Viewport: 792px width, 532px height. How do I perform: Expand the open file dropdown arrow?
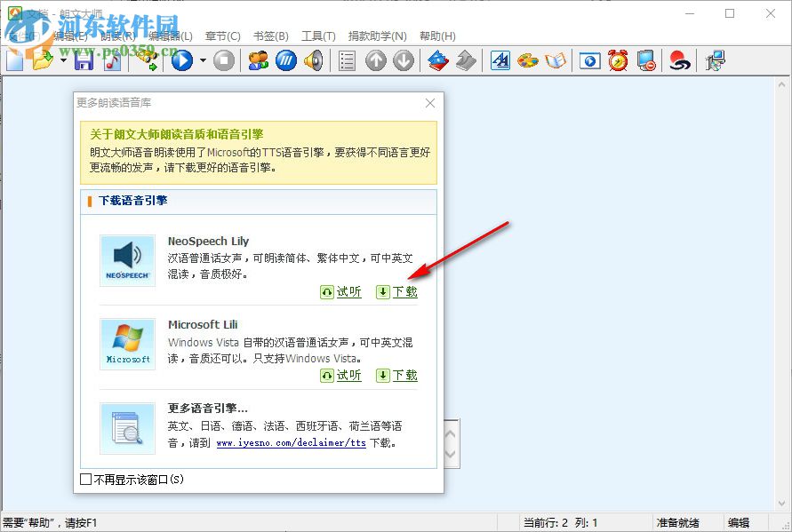coord(63,60)
